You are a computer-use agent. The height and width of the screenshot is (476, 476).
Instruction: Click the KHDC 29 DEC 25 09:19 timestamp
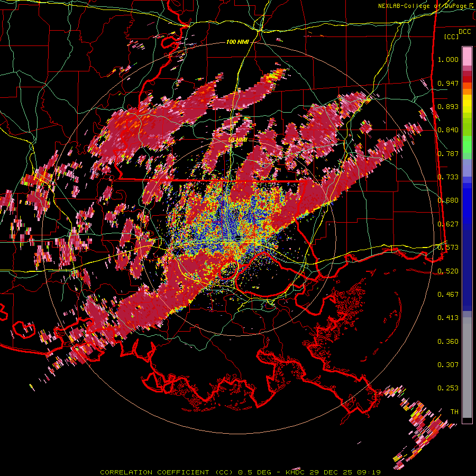coord(333,472)
